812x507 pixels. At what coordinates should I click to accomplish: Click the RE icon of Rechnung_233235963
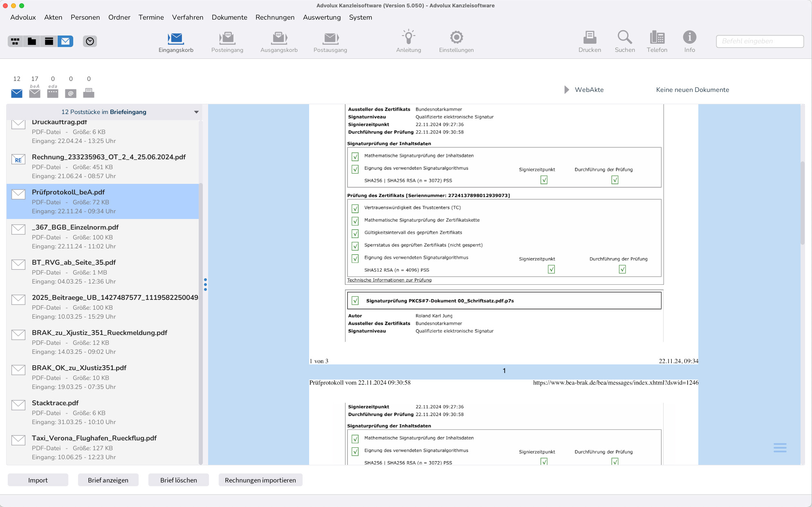18,159
